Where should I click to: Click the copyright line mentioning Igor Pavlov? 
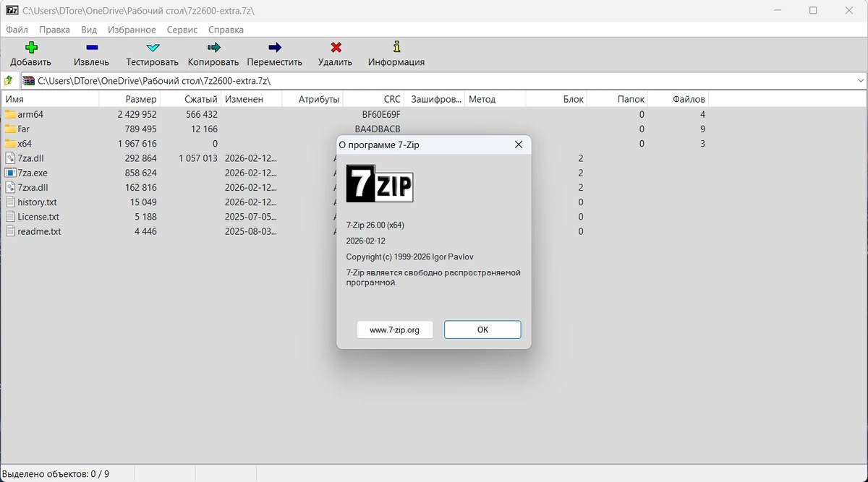[409, 257]
